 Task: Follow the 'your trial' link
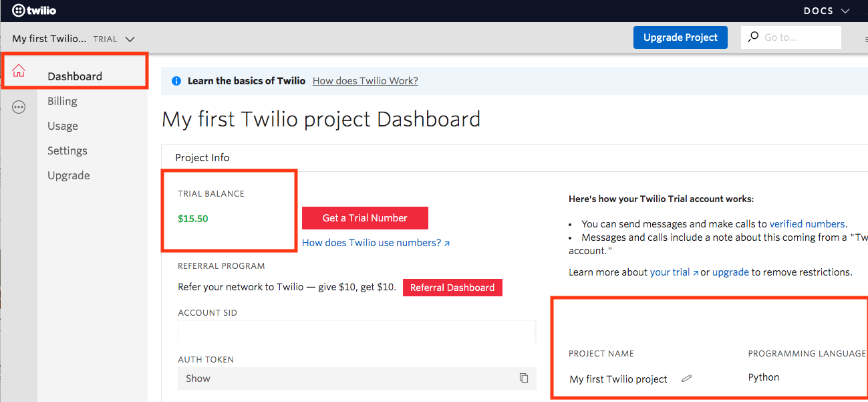click(674, 272)
